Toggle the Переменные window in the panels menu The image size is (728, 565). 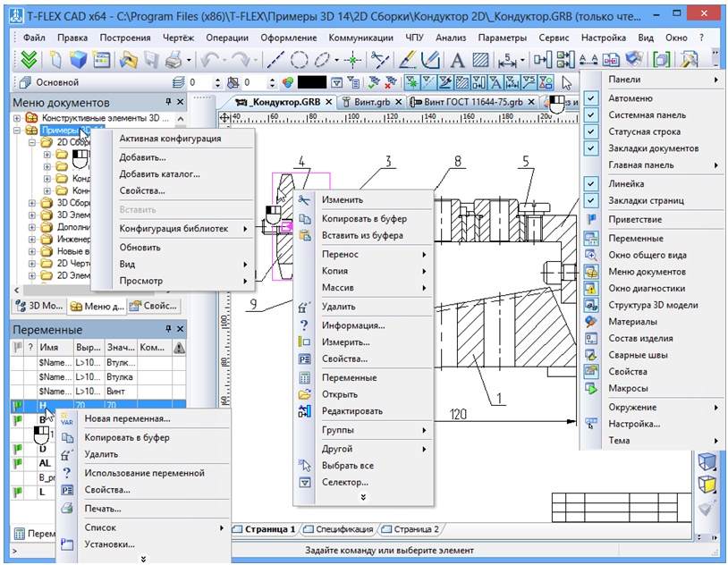pos(651,238)
